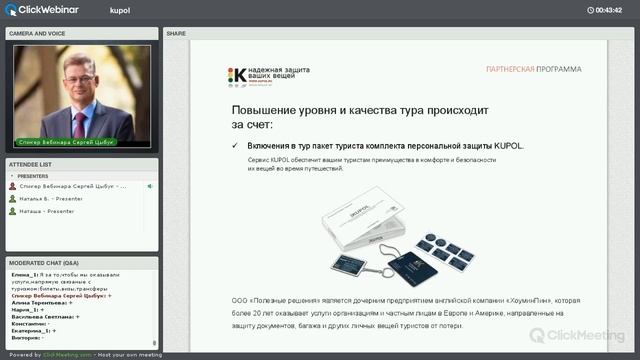Click the ClickWebinar logo
Viewport: 640px width, 360px height.
pyautogui.click(x=42, y=10)
